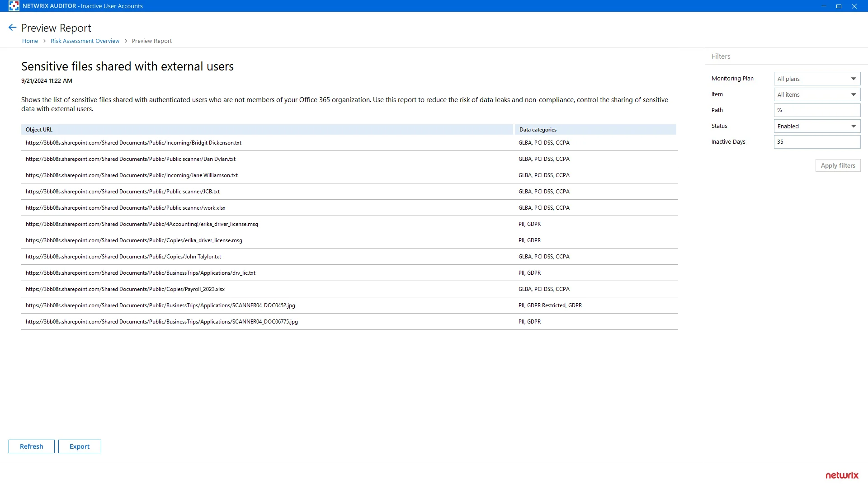Open the Home breadcrumb link
Screen dimensions: 868x488
[30, 41]
